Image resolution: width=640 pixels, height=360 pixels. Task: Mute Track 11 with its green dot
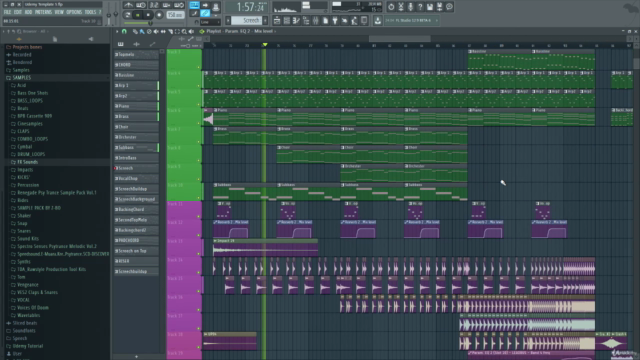click(x=199, y=216)
